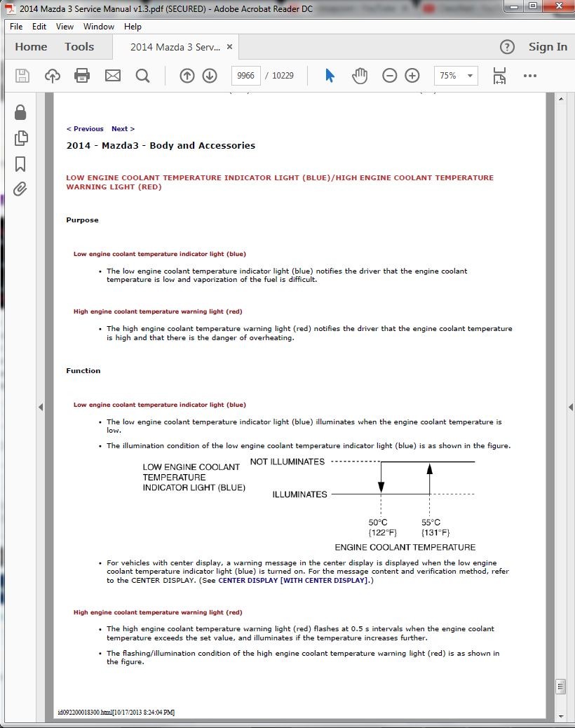Activate the Hand pan tool

click(x=359, y=75)
